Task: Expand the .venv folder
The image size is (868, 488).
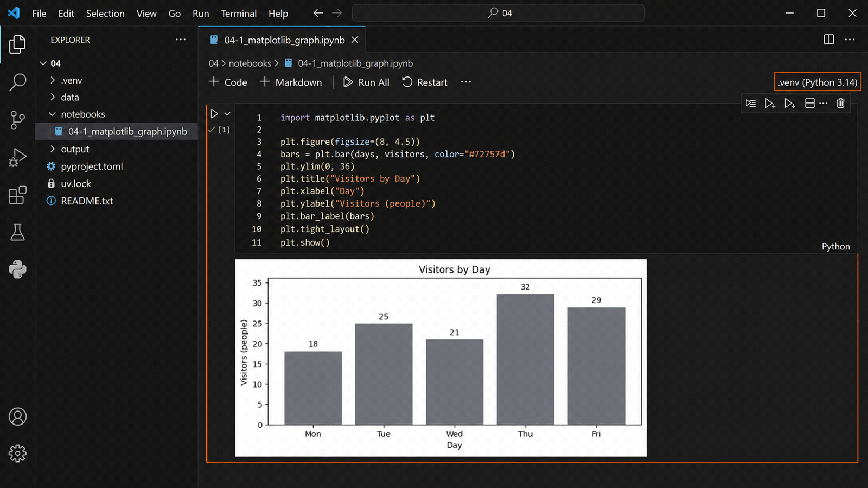Action: 53,80
